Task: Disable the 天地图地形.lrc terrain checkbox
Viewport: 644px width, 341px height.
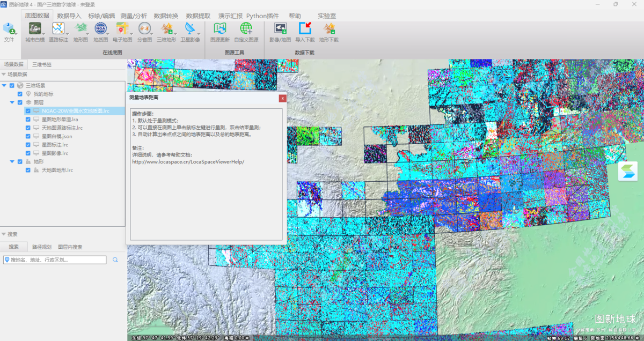Action: (x=28, y=170)
